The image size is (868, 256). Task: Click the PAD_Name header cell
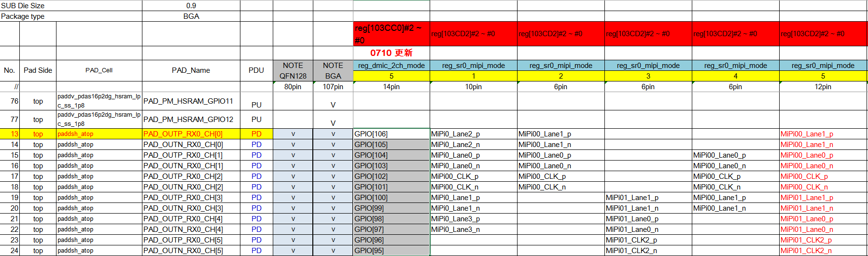[191, 70]
